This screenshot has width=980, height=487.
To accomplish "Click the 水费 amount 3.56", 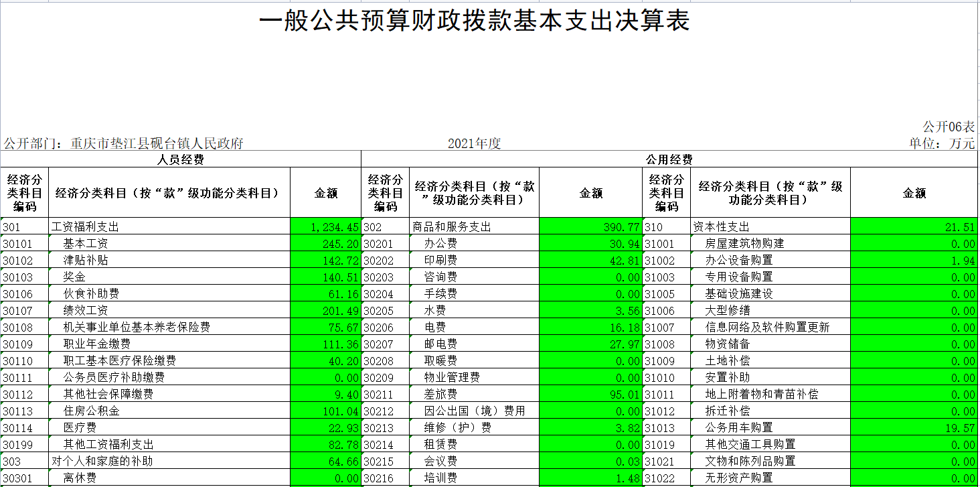I will (x=591, y=310).
